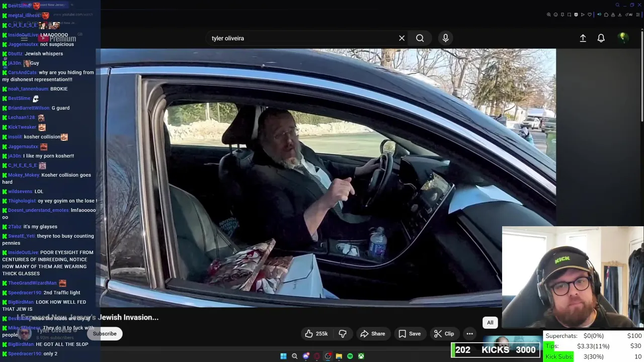This screenshot has height=362, width=644.
Task: Click the browser title bar search icon
Action: click(x=617, y=5)
